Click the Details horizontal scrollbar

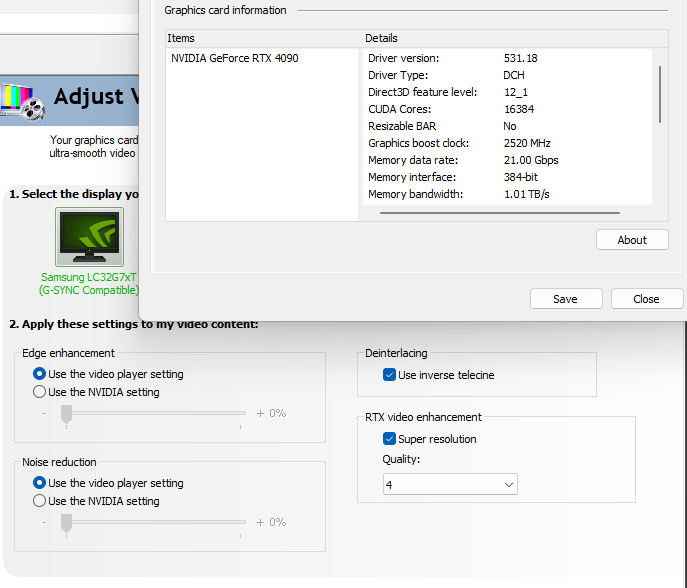499,213
